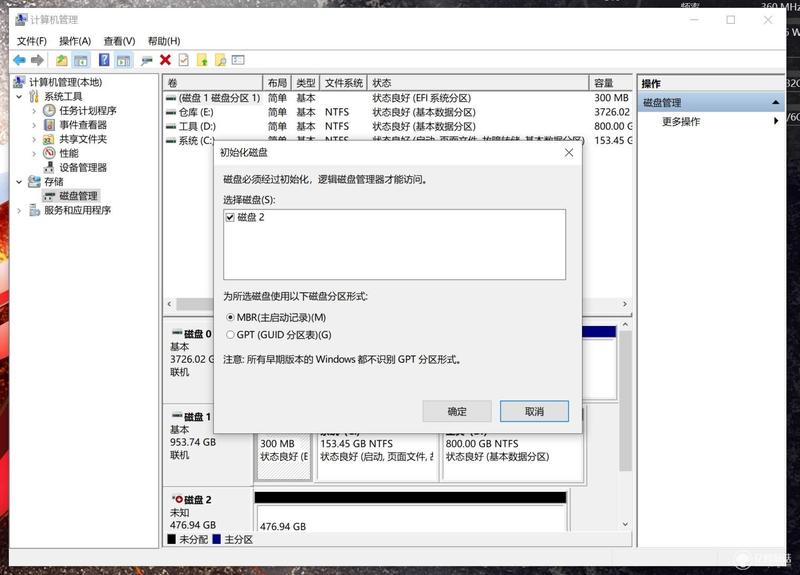Collapse the 存储 tree node
Viewport: 800px width, 575px height.
coord(19,182)
